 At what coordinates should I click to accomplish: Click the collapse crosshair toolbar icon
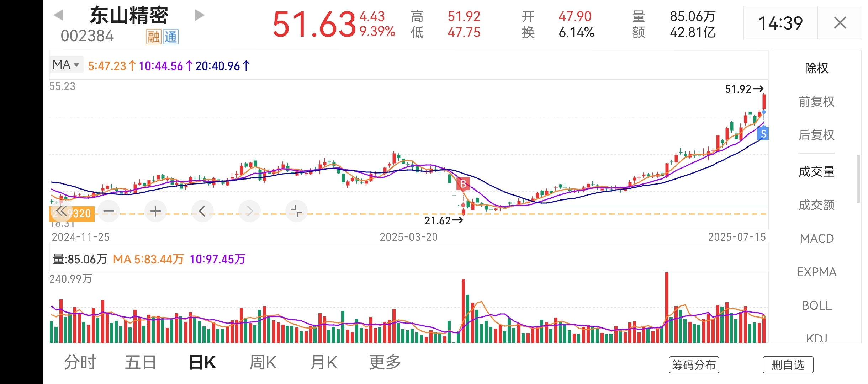pyautogui.click(x=296, y=211)
